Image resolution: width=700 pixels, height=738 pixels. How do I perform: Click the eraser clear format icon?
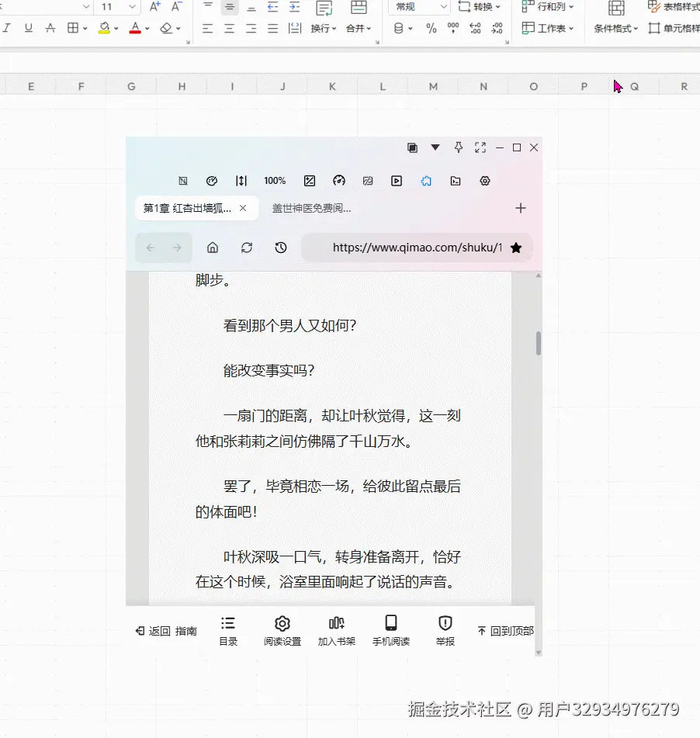pos(166,28)
